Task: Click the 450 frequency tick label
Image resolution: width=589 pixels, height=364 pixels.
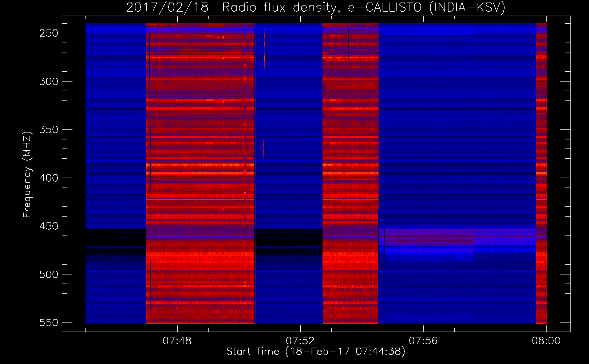Action: point(49,226)
